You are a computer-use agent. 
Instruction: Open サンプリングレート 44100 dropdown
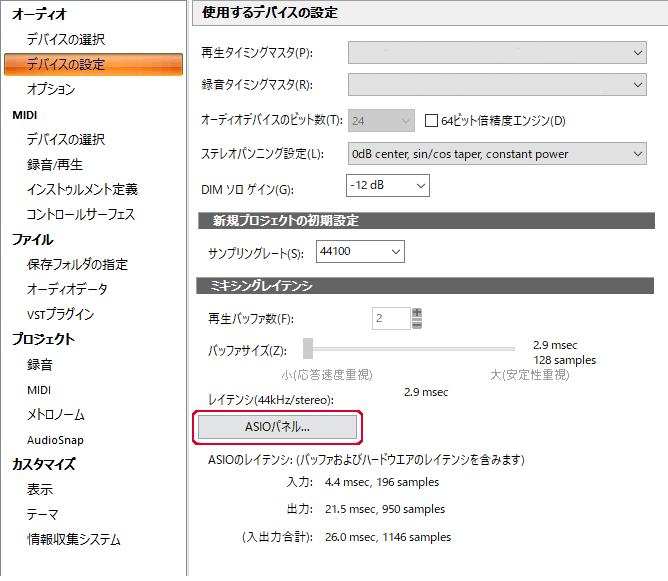[360, 251]
